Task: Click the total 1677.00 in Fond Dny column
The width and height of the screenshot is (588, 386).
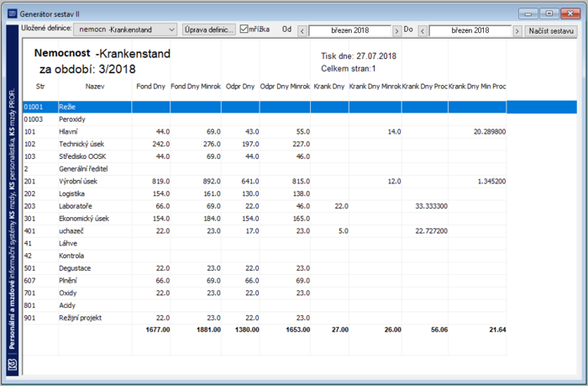Action: click(158, 330)
